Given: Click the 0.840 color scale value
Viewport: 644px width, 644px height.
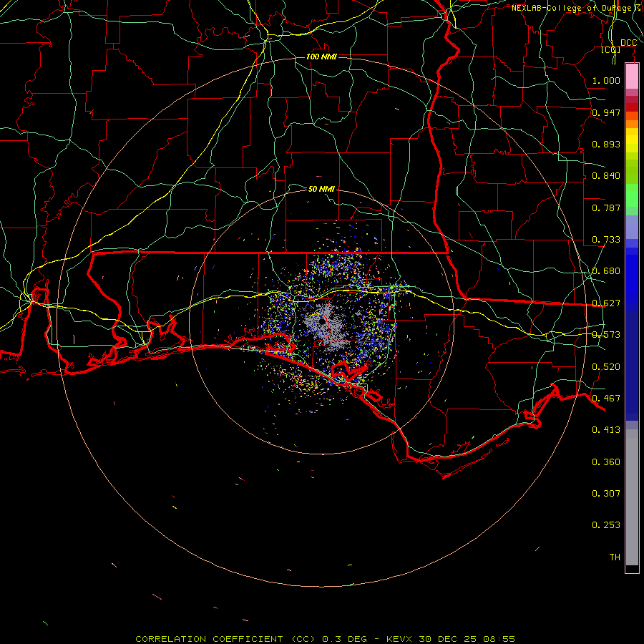Looking at the screenshot, I should tap(606, 176).
